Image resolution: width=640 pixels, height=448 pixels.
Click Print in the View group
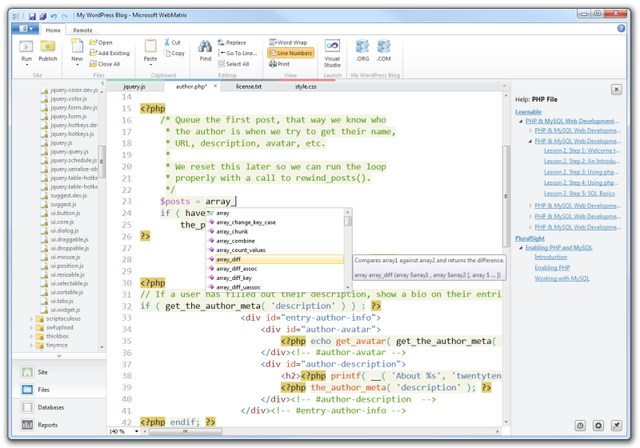[x=280, y=64]
